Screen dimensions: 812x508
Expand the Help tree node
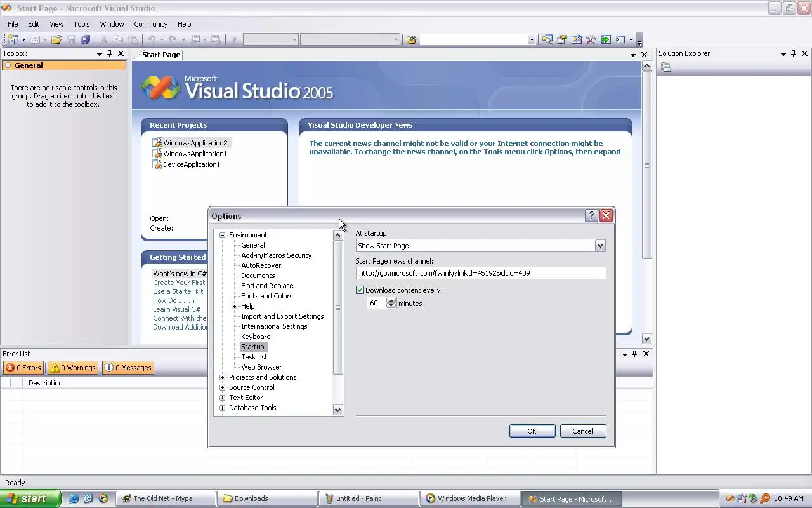pyautogui.click(x=235, y=306)
